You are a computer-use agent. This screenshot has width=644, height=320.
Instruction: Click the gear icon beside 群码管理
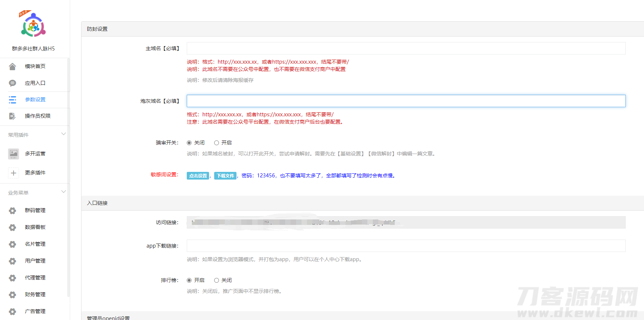point(12,210)
